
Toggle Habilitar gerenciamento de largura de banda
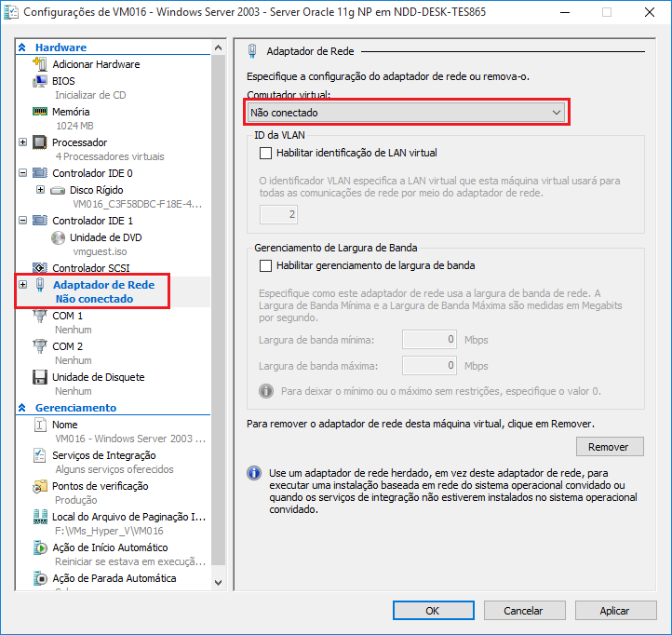pyautogui.click(x=266, y=265)
